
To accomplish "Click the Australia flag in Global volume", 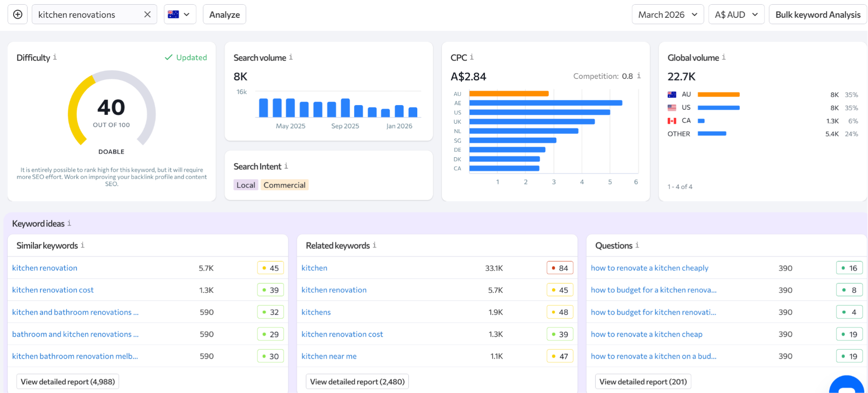I will tap(672, 95).
